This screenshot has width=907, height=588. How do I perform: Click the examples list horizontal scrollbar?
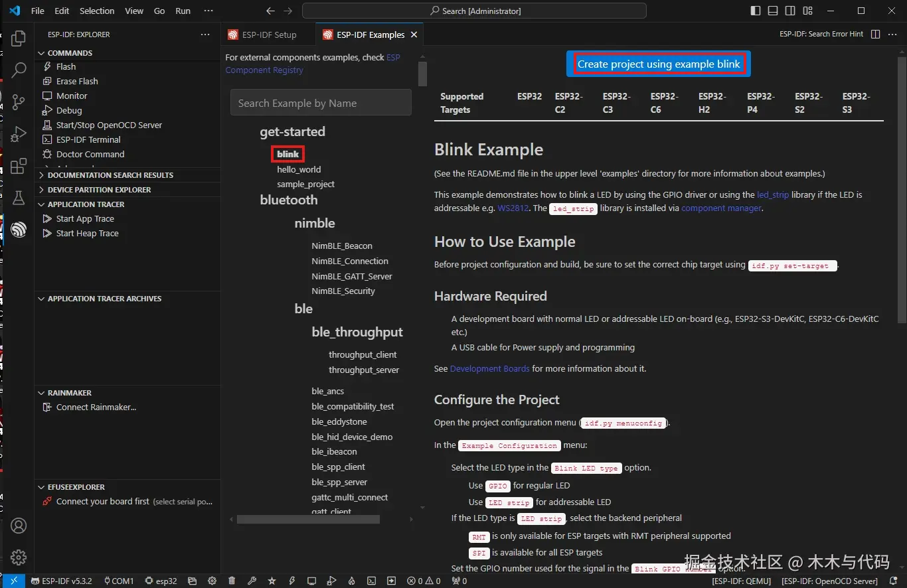308,520
